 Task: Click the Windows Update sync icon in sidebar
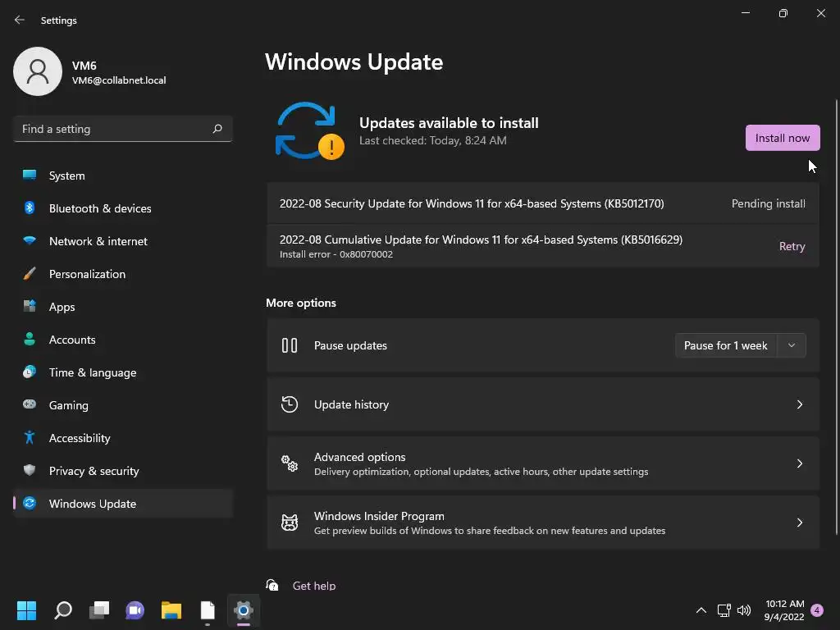(x=30, y=503)
